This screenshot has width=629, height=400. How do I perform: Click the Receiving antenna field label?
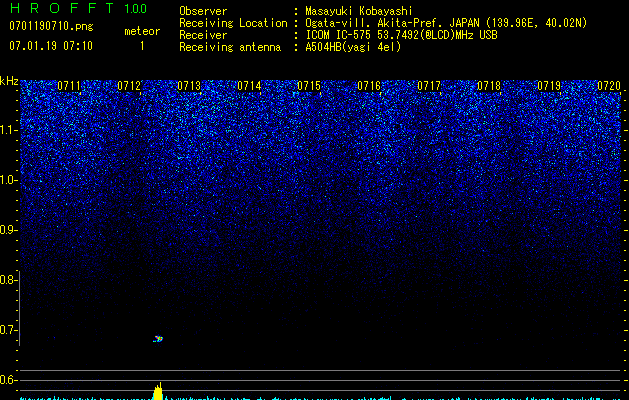coord(230,47)
